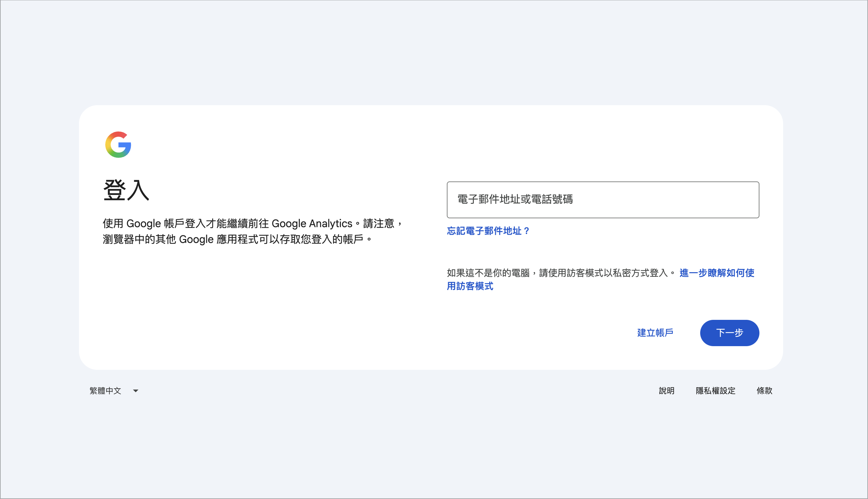868x499 pixels.
Task: Open 進一步瞭解如何使用訪客模式 link
Action: pyautogui.click(x=600, y=279)
